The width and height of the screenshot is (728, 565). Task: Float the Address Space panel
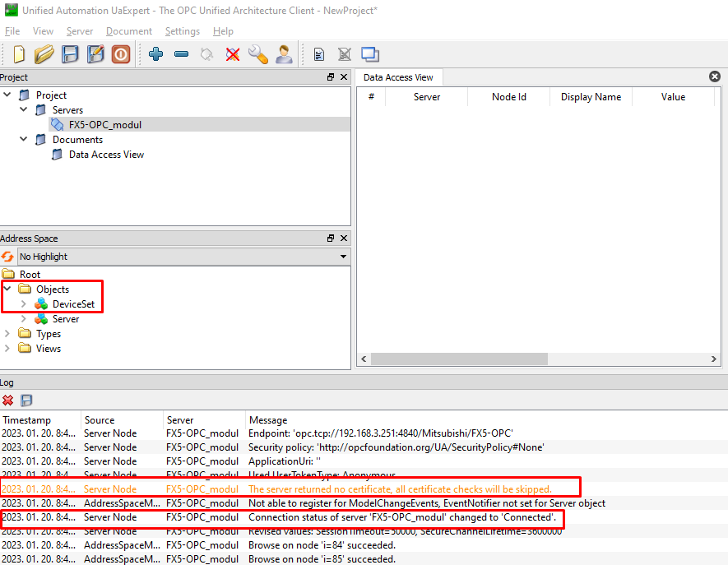tap(331, 239)
